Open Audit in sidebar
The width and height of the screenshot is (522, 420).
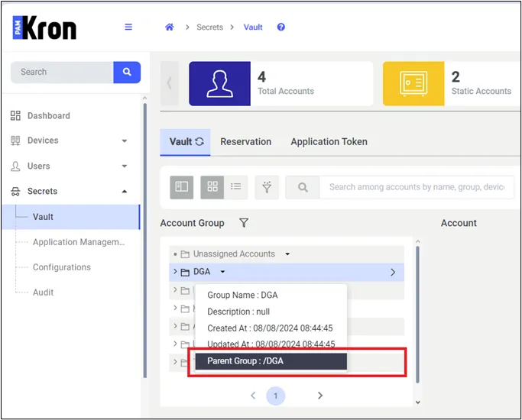coord(43,292)
